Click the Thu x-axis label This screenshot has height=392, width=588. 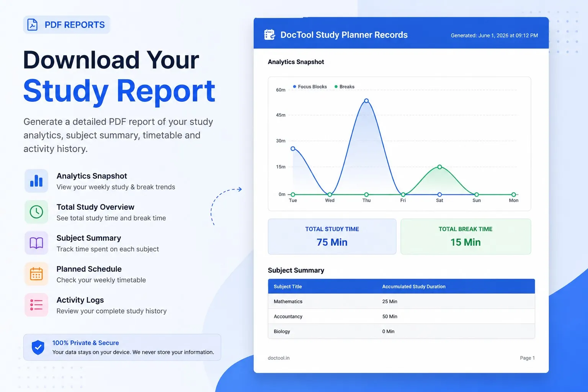[x=366, y=201]
